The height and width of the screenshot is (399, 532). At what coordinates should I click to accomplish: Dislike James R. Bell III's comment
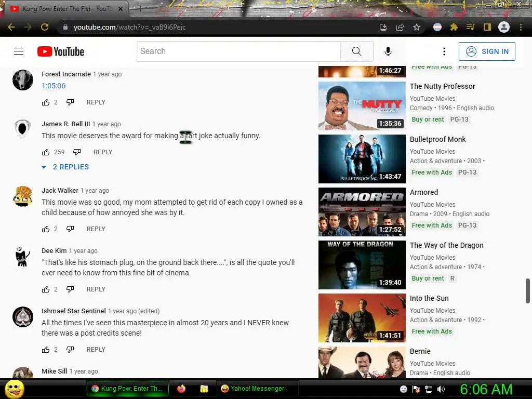77,152
